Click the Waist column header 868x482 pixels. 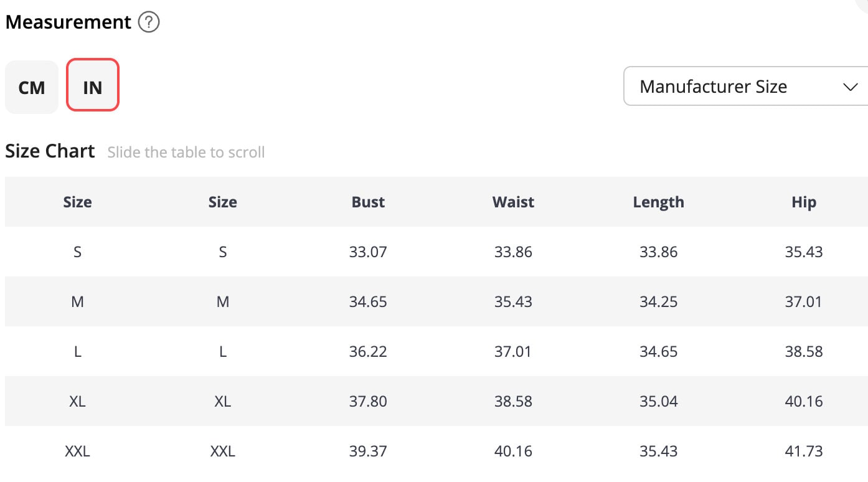point(513,202)
